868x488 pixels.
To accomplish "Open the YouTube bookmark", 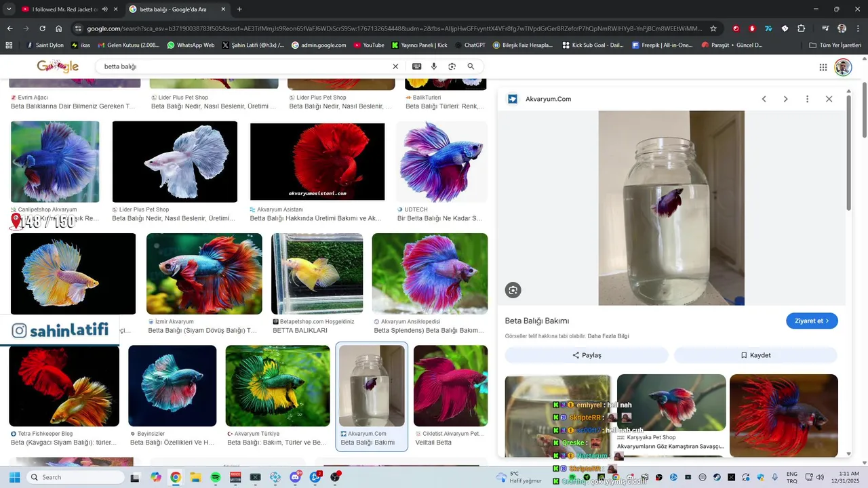I will click(x=369, y=45).
